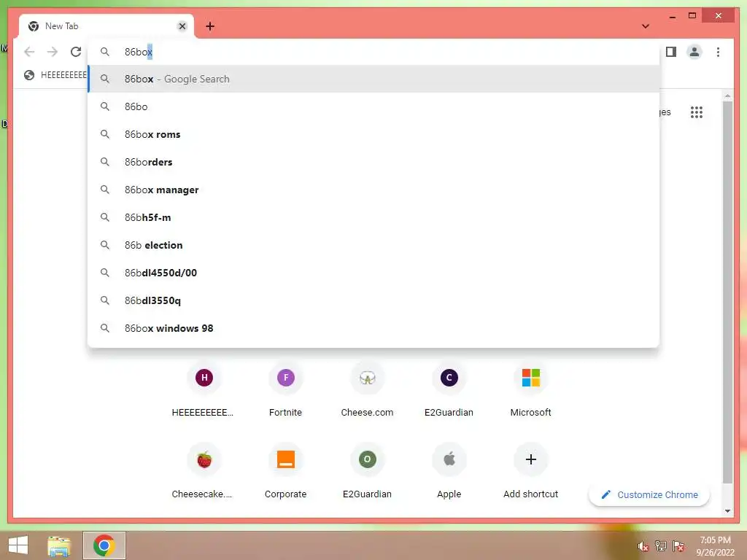This screenshot has width=747, height=560.
Task: Open the Google apps grid
Action: tap(697, 112)
